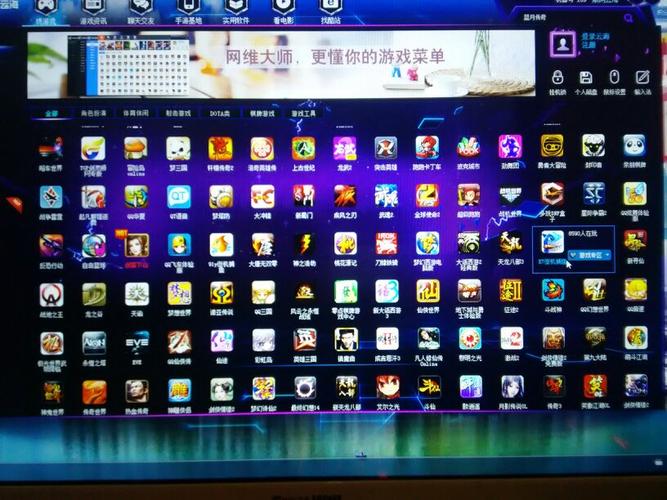This screenshot has width=667, height=500.
Task: Open 新天龙八部 game icon
Action: pyautogui.click(x=346, y=388)
